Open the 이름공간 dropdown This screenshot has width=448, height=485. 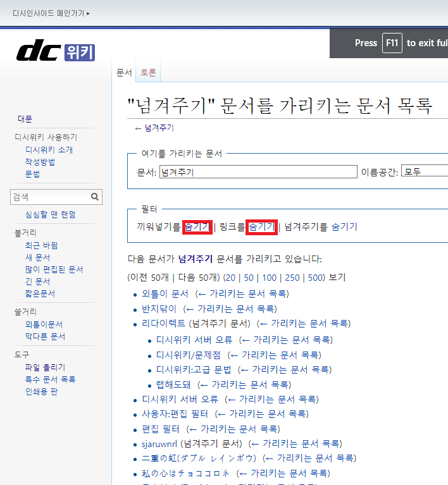pos(425,172)
